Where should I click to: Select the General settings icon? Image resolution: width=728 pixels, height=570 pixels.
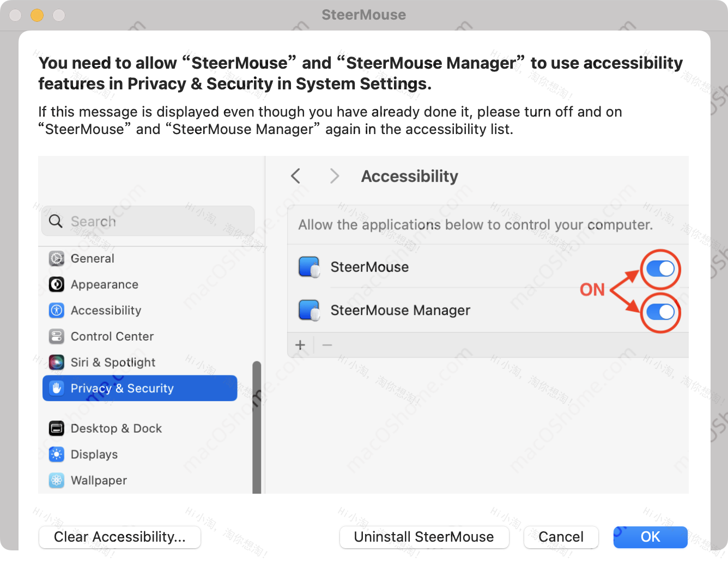57,258
